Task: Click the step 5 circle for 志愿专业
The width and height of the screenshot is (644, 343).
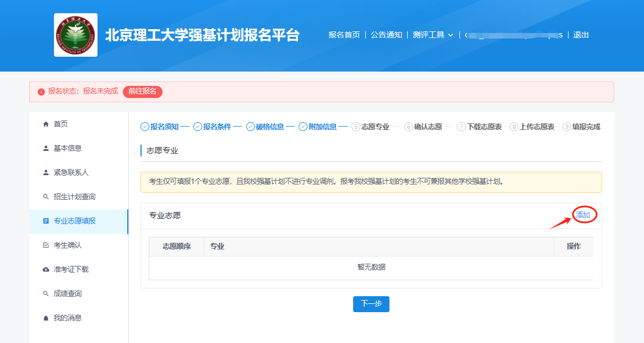Action: point(356,127)
